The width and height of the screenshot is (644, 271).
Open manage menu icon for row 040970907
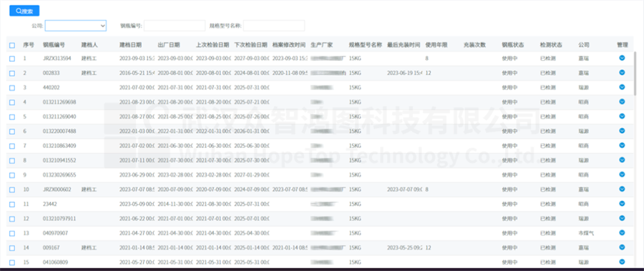[622, 232]
